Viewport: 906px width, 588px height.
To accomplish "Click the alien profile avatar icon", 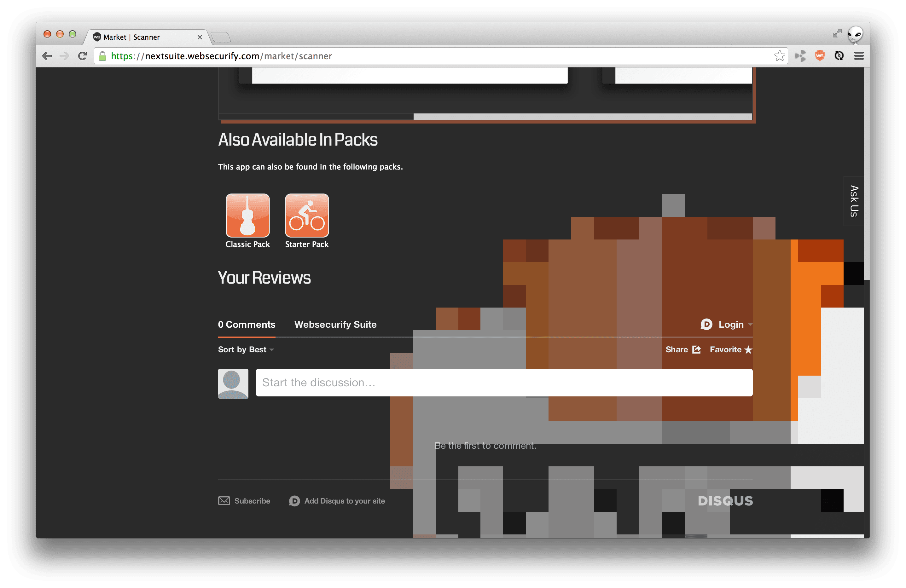I will [x=855, y=35].
